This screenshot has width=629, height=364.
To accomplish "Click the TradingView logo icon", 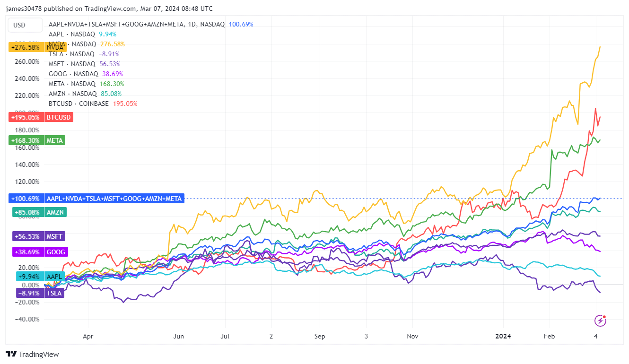I will pos(11,354).
